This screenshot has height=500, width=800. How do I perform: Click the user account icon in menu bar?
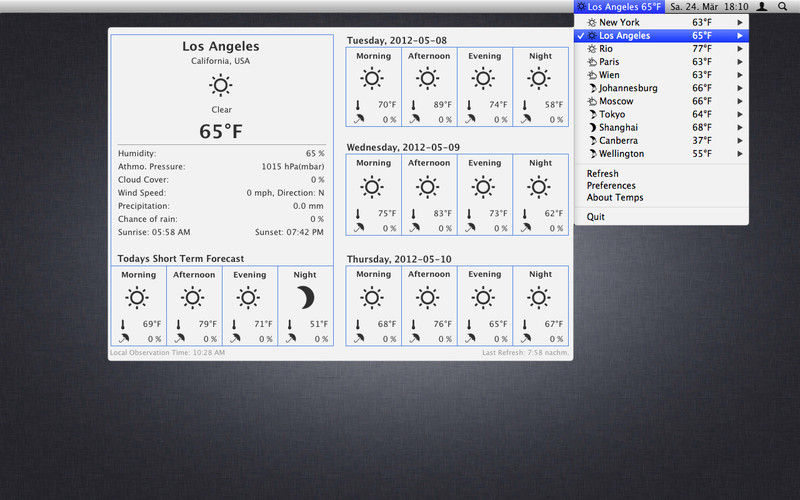762,6
